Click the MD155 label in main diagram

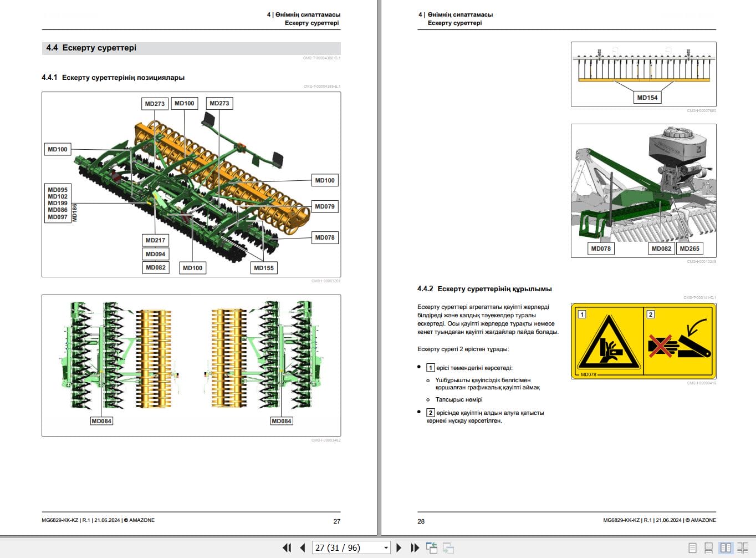click(264, 268)
